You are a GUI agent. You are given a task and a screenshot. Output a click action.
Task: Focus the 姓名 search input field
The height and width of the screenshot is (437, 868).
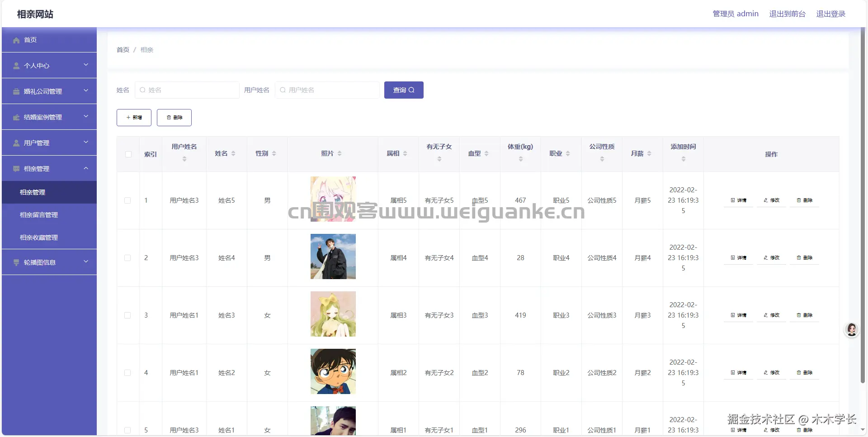click(187, 90)
